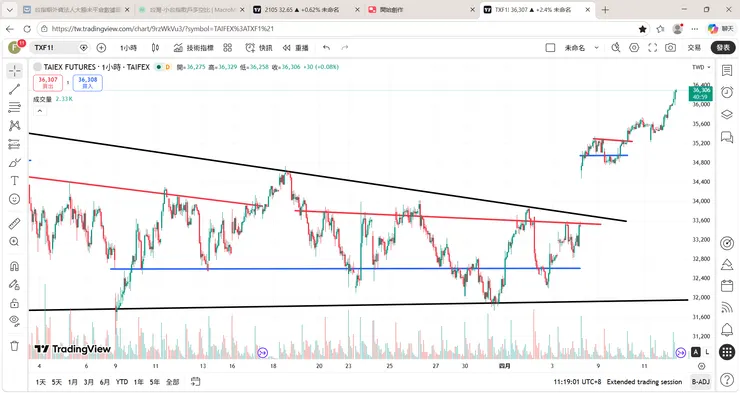The width and height of the screenshot is (740, 393).
Task: Open the 技術指標 indicators dialog
Action: click(x=193, y=48)
